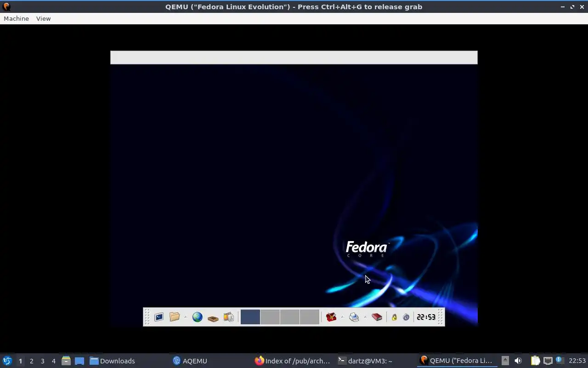Screen dimensions: 588x368
Task: Click the removable drive tray icon
Action: pos(505,361)
